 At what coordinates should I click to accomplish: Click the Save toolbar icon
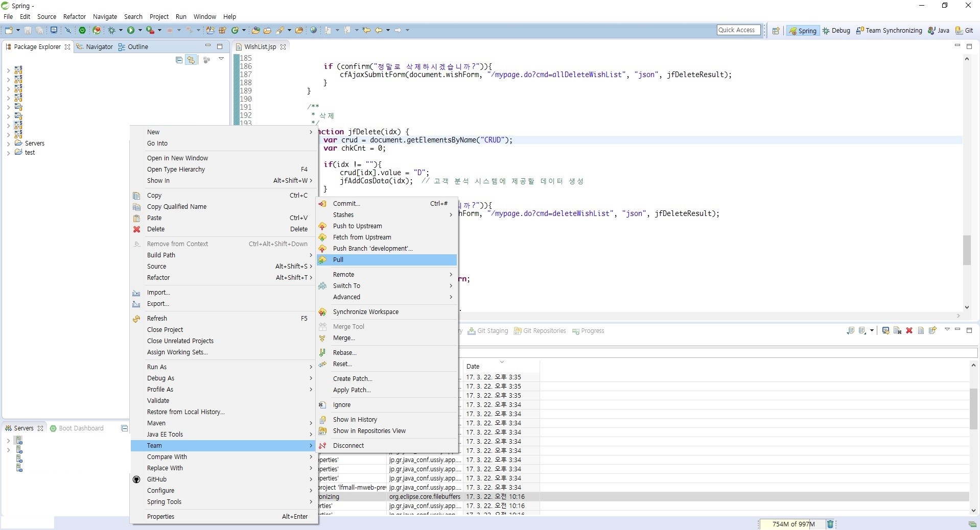28,30
